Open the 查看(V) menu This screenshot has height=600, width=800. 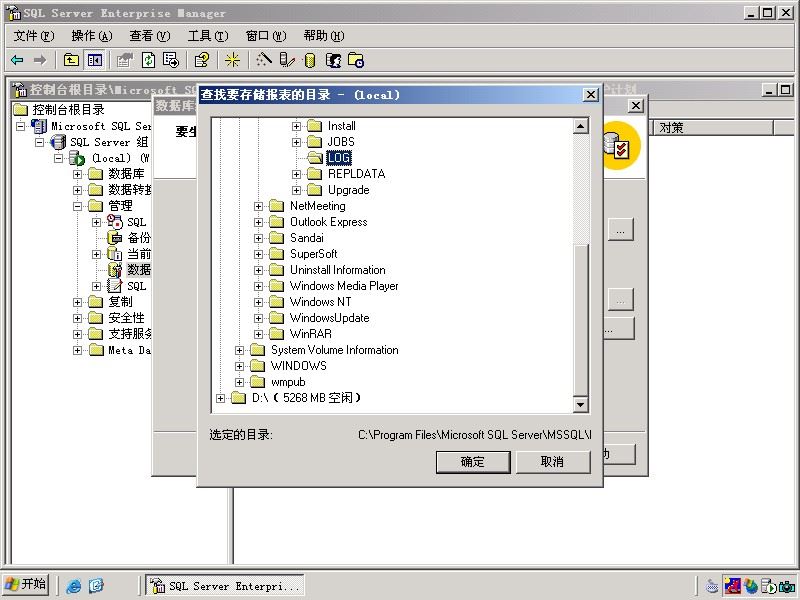tap(149, 36)
